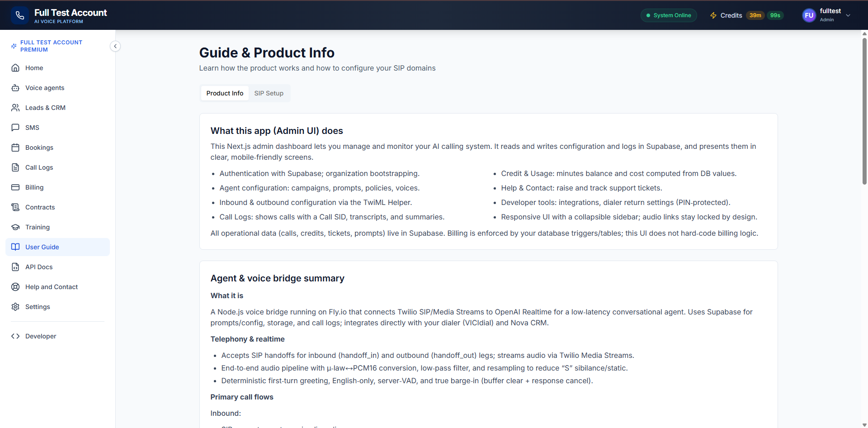Expand the Developer section
868x428 pixels.
[x=41, y=336]
